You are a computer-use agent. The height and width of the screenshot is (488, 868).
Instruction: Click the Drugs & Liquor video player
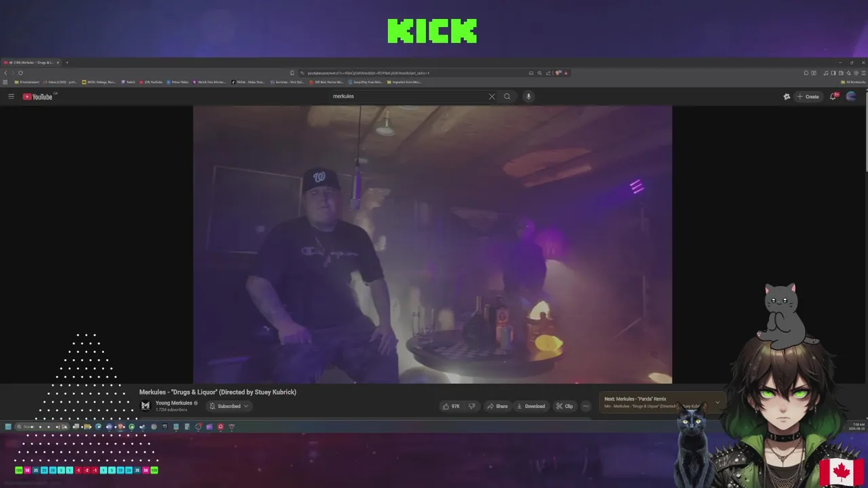click(x=433, y=244)
